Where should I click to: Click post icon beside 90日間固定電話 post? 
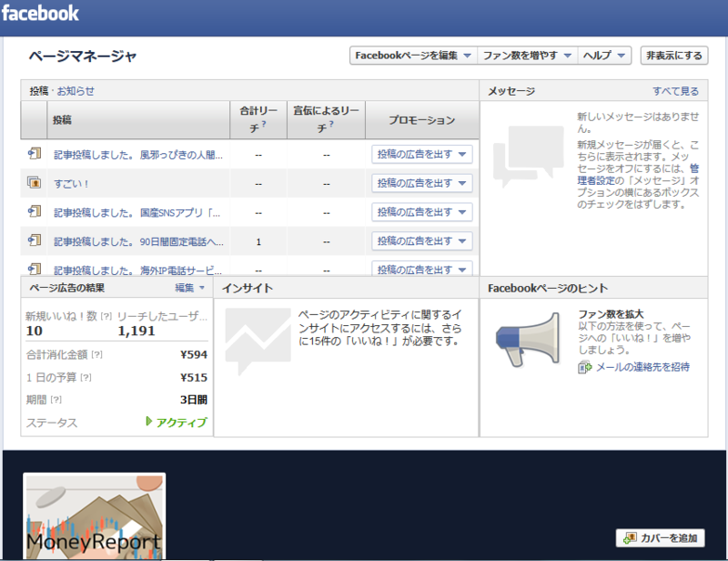(x=35, y=240)
